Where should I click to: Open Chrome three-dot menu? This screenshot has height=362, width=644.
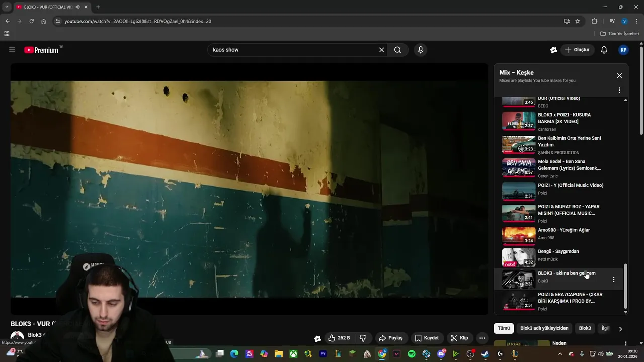tap(637, 21)
